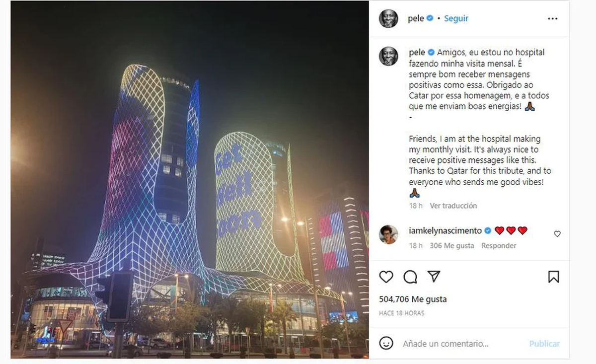
Task: Open pele's profile picture in header
Action: (x=388, y=18)
